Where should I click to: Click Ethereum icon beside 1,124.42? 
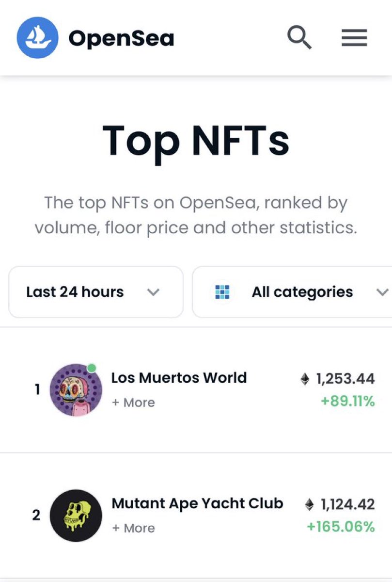(309, 504)
